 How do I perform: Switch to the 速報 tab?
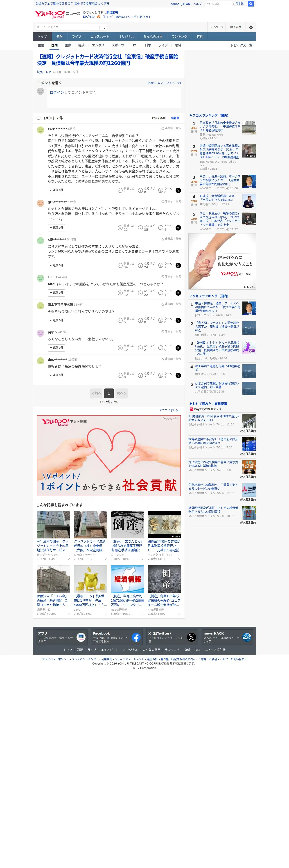tap(60, 37)
